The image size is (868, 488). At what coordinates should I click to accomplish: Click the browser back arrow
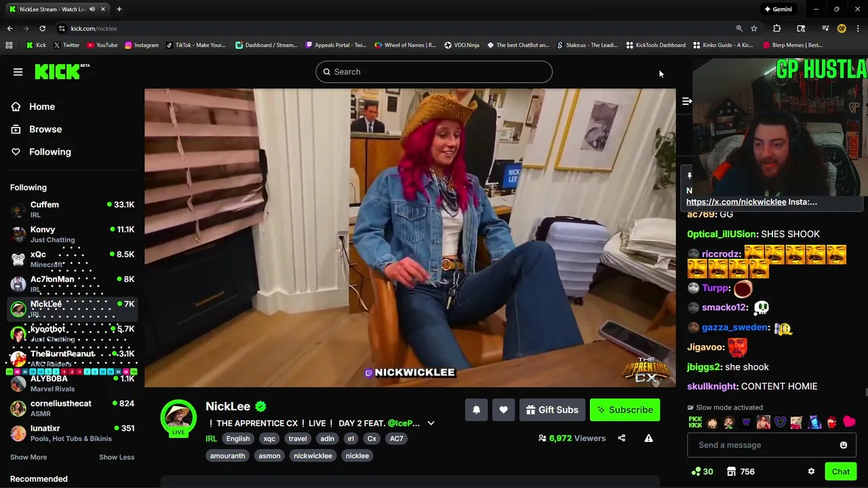tap(9, 28)
